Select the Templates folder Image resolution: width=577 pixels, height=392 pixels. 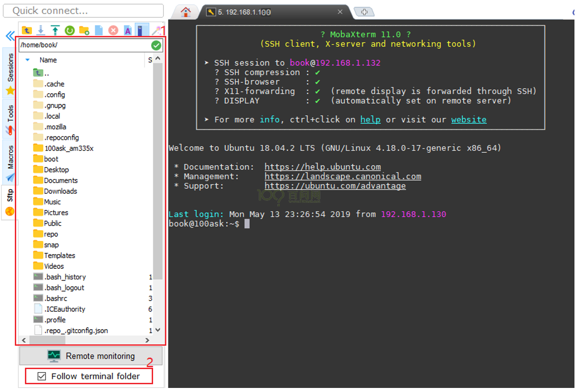coord(54,256)
